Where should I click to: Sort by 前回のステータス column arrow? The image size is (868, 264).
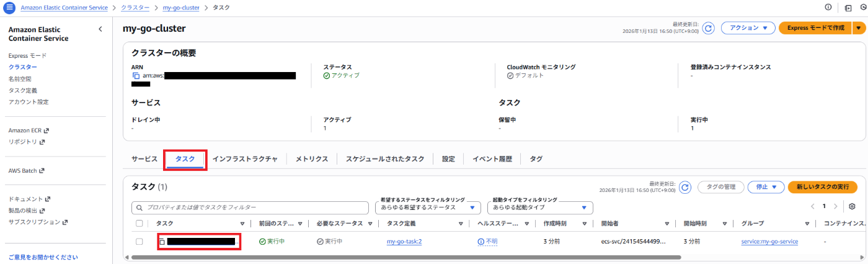pos(300,224)
